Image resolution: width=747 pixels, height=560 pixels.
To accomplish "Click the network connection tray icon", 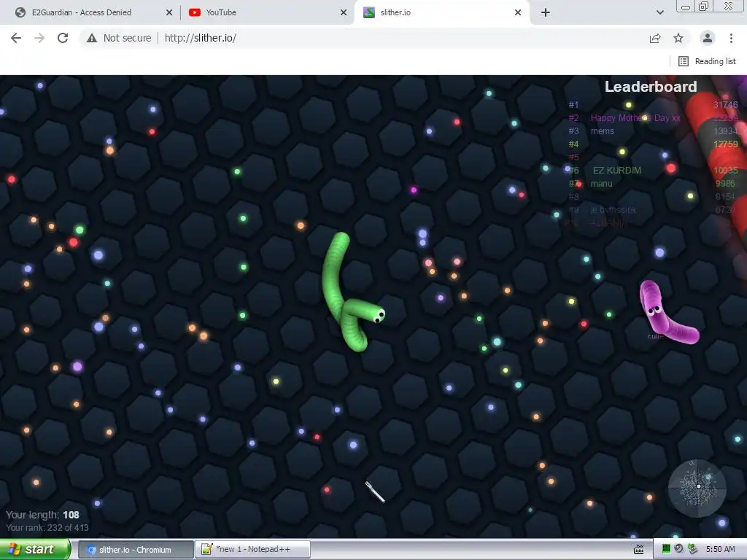I will point(693,549).
